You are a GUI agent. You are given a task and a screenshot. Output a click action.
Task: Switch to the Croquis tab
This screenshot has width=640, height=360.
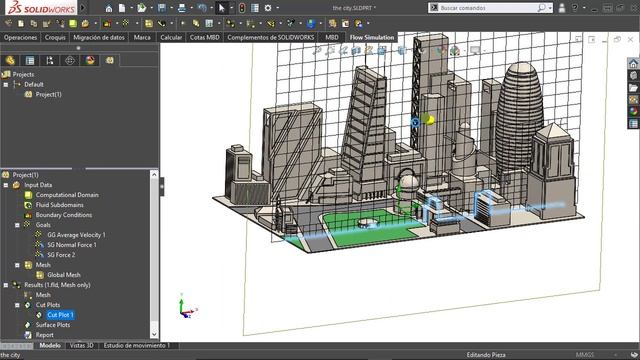[55, 38]
